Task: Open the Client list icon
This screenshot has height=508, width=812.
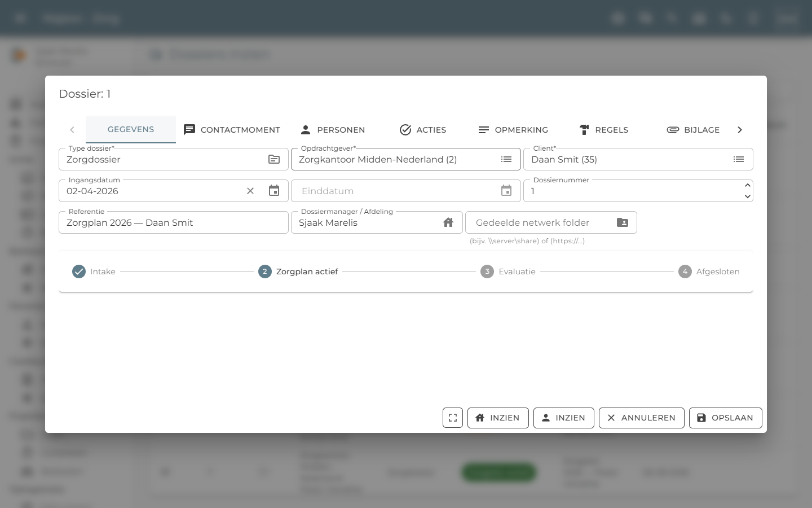Action: point(739,159)
